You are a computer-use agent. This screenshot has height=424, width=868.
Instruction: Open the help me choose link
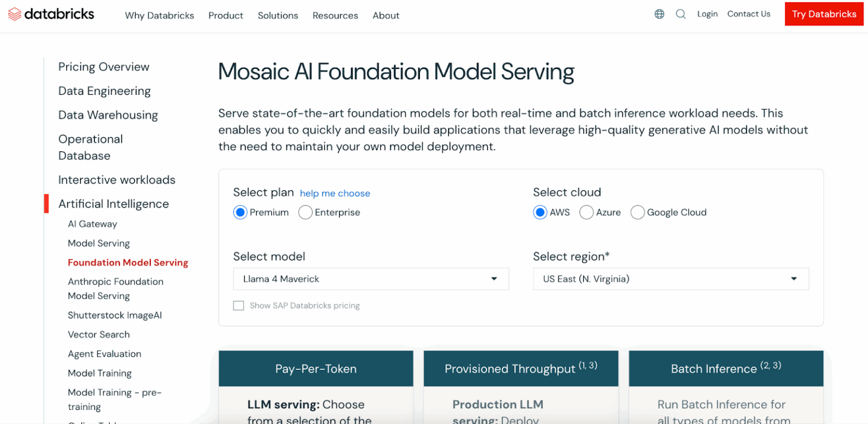(x=335, y=193)
